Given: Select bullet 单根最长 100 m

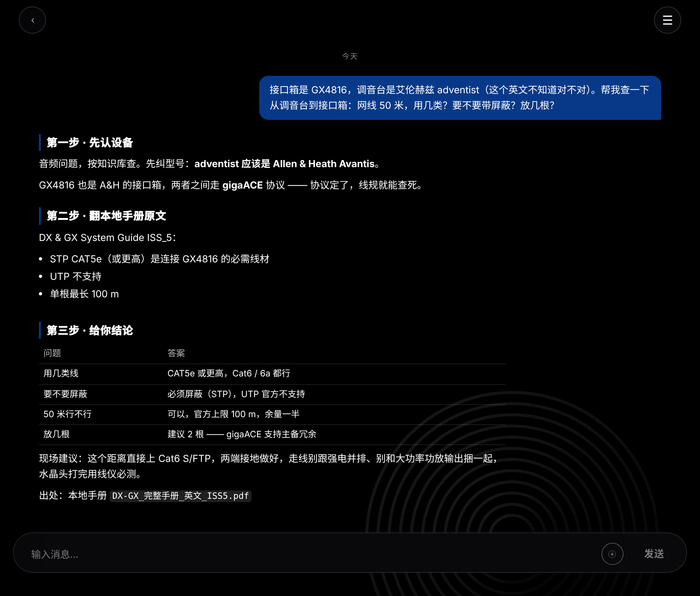Looking at the screenshot, I should (85, 294).
